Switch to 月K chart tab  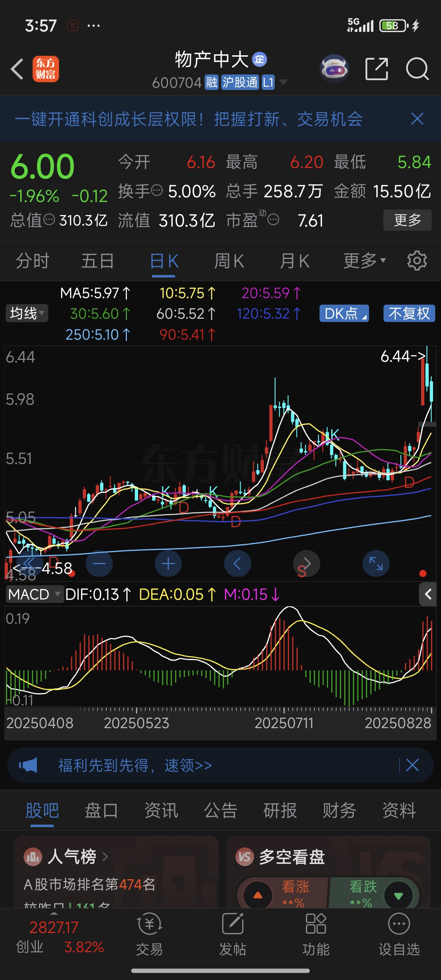(295, 261)
